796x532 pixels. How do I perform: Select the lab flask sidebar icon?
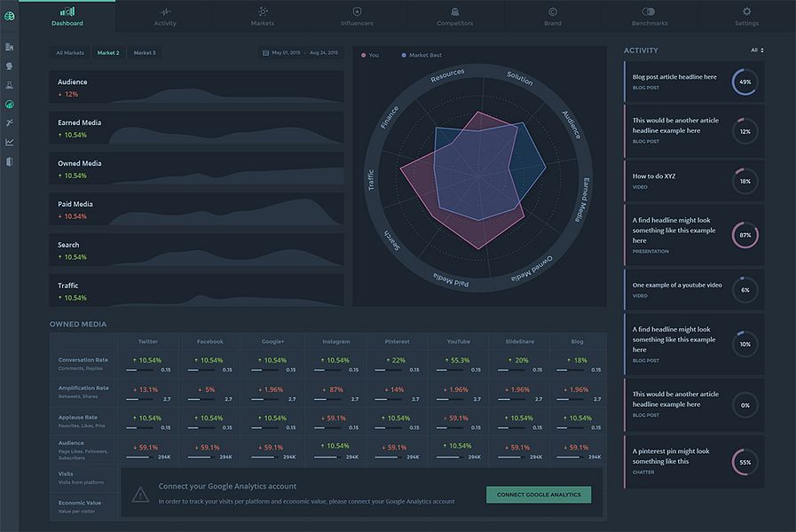pyautogui.click(x=9, y=85)
